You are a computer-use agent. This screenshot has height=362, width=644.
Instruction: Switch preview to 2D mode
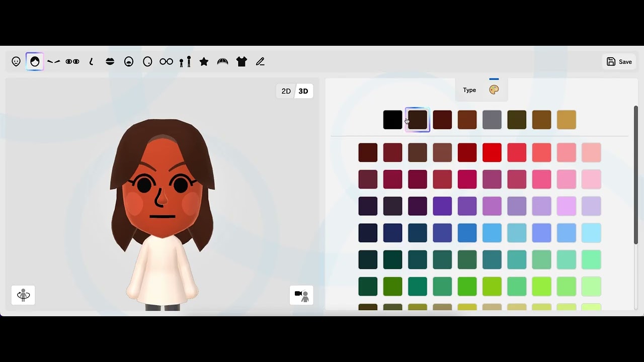286,91
